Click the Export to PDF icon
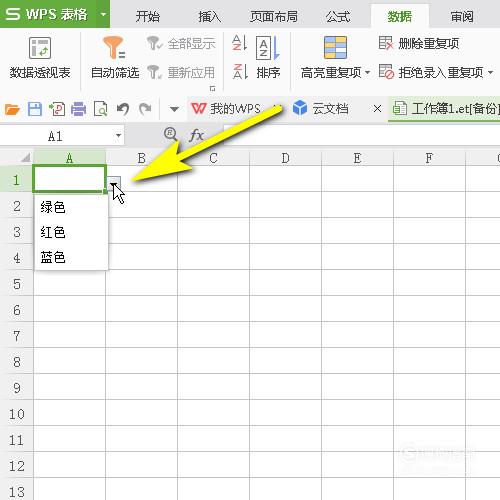This screenshot has width=500, height=500. (57, 109)
